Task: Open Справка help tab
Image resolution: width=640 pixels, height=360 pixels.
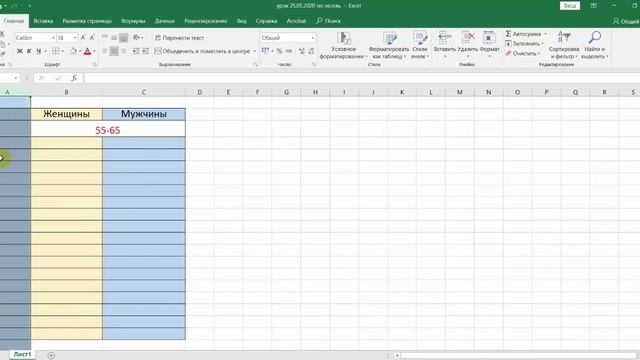Action: pos(266,21)
